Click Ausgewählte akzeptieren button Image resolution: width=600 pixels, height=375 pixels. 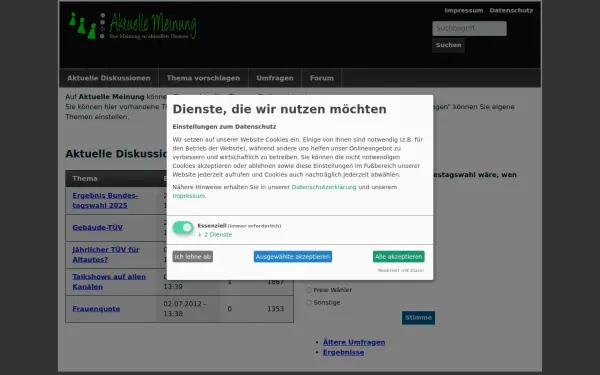click(x=293, y=257)
